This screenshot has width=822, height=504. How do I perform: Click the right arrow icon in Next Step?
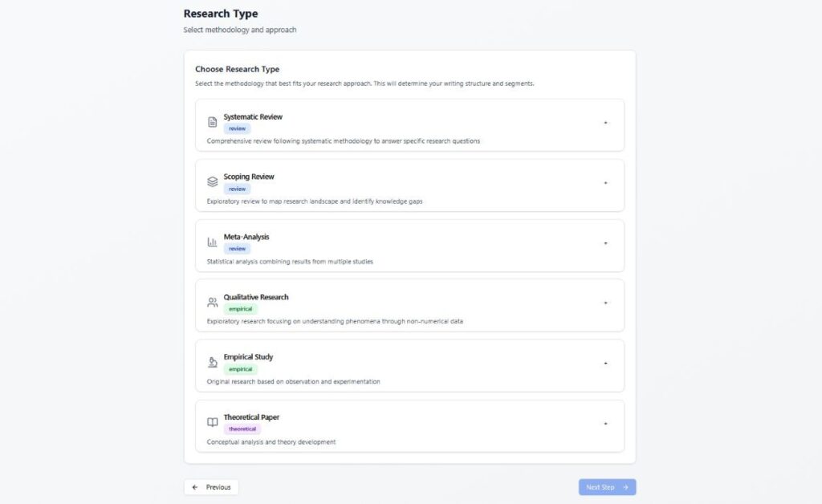pos(625,487)
